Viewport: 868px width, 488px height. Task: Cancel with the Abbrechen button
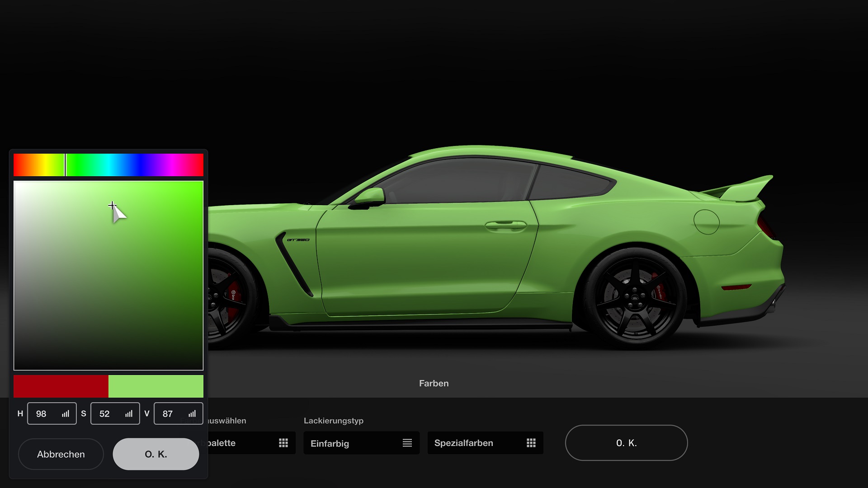[x=61, y=454]
